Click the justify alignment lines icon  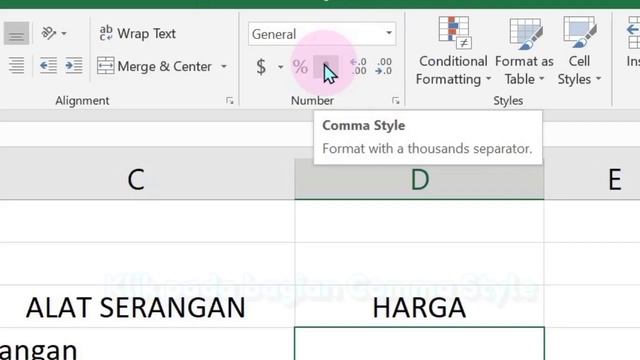(16, 66)
